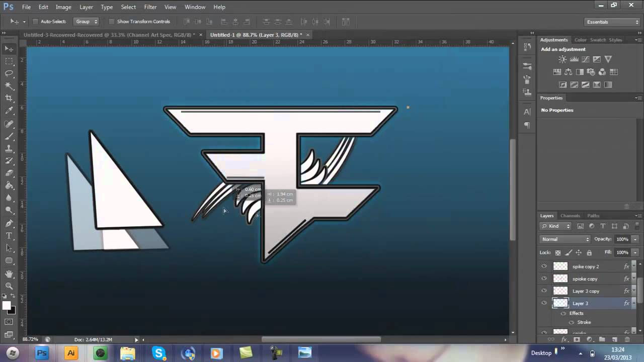Toggle lock all for the layer

[589, 253]
